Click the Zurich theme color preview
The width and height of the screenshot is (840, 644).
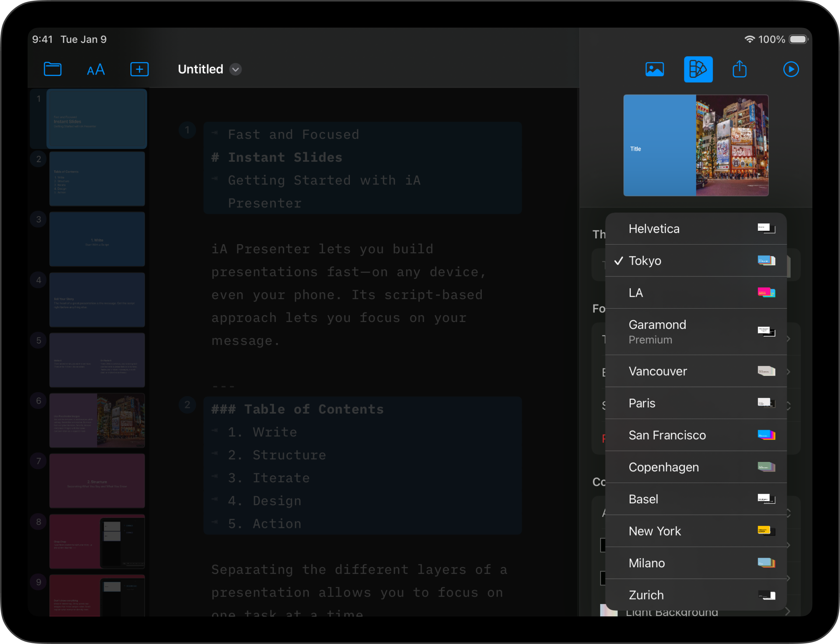coord(766,595)
